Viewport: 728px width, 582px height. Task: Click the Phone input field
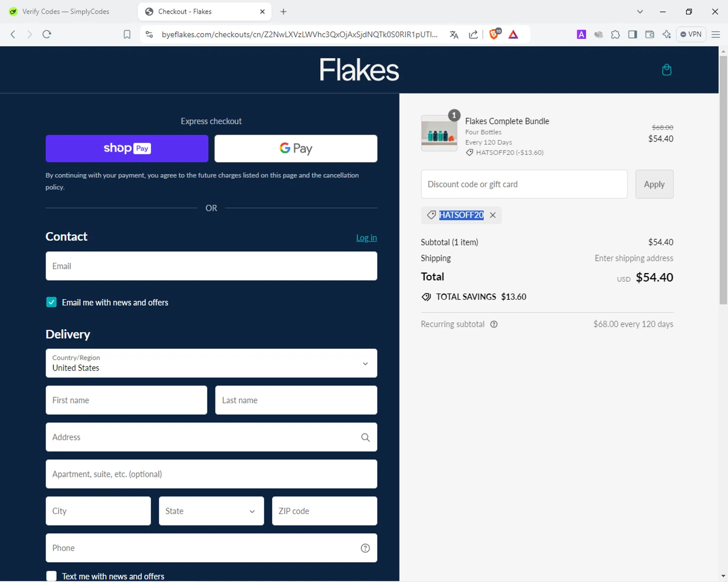pos(211,548)
